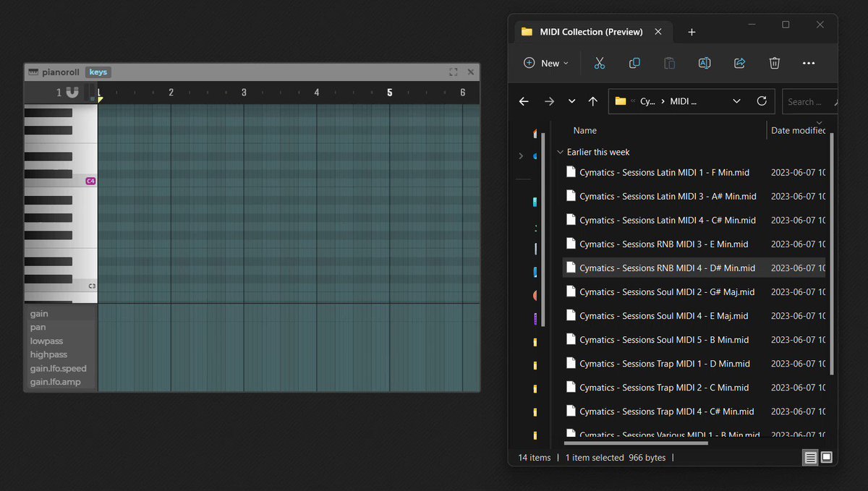
Task: Collapse the Earlier this week group
Action: (560, 153)
